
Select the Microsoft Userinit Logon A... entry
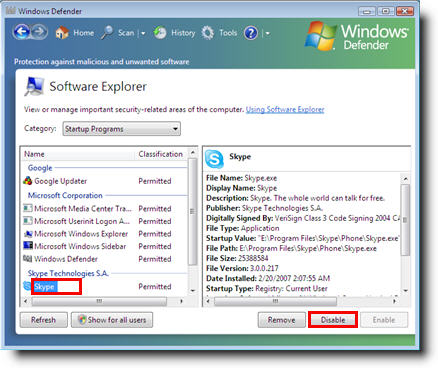[82, 221]
